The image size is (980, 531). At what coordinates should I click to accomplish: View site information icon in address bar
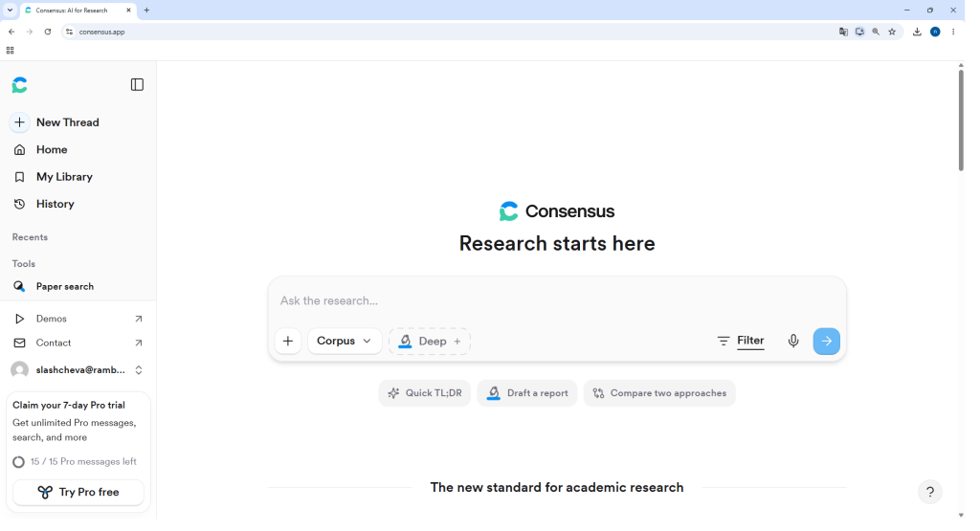point(69,32)
